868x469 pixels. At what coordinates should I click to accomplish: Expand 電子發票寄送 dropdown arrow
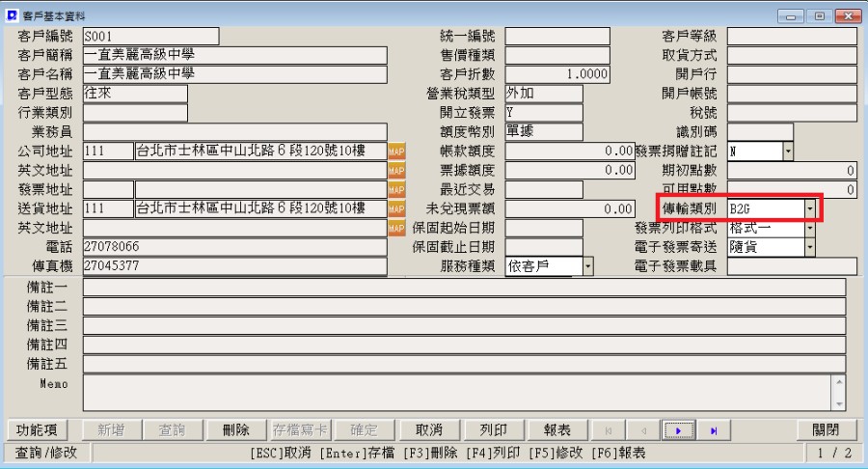coord(810,247)
